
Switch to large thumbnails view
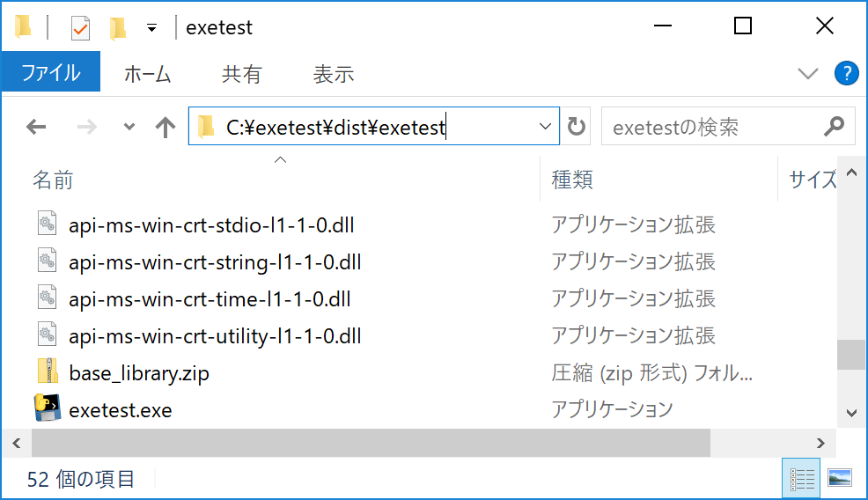tap(840, 478)
